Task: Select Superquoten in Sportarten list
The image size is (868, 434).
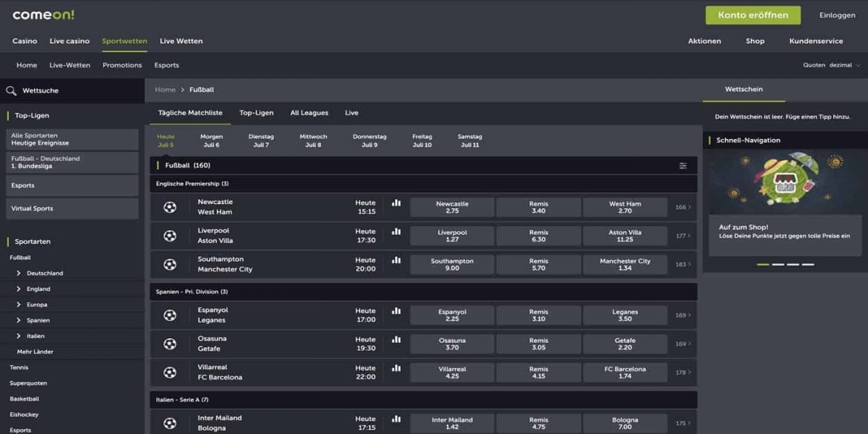Action: pyautogui.click(x=28, y=383)
